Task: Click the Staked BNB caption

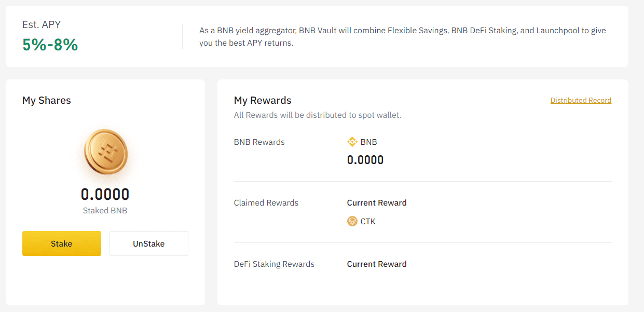Action: pos(105,211)
